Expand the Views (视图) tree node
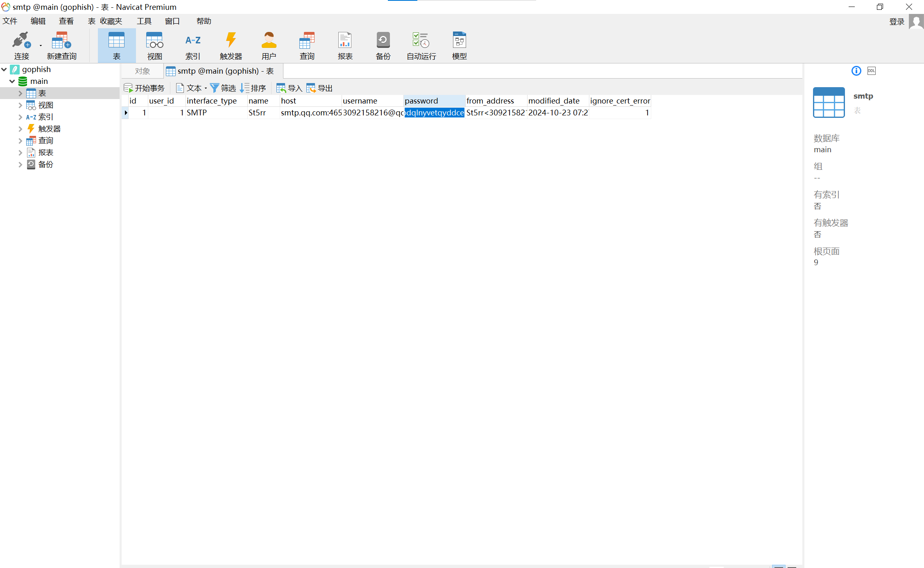Image resolution: width=924 pixels, height=568 pixels. [x=20, y=105]
